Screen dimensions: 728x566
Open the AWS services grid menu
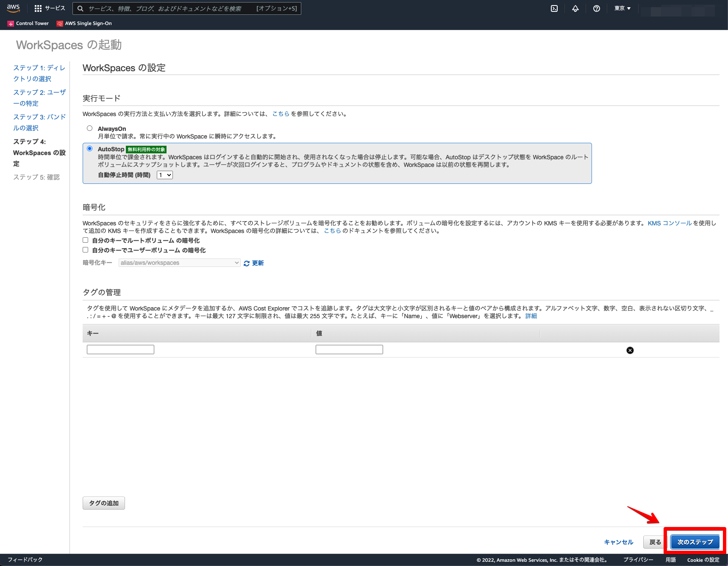click(38, 8)
